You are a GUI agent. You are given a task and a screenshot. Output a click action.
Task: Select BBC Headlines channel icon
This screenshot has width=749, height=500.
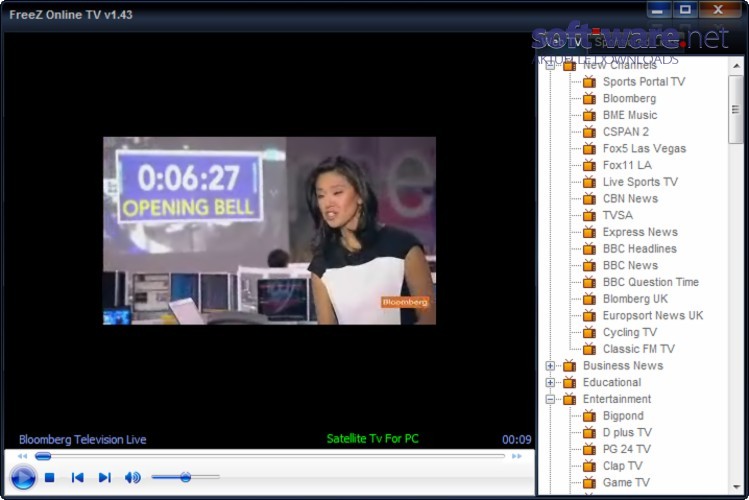(x=589, y=249)
